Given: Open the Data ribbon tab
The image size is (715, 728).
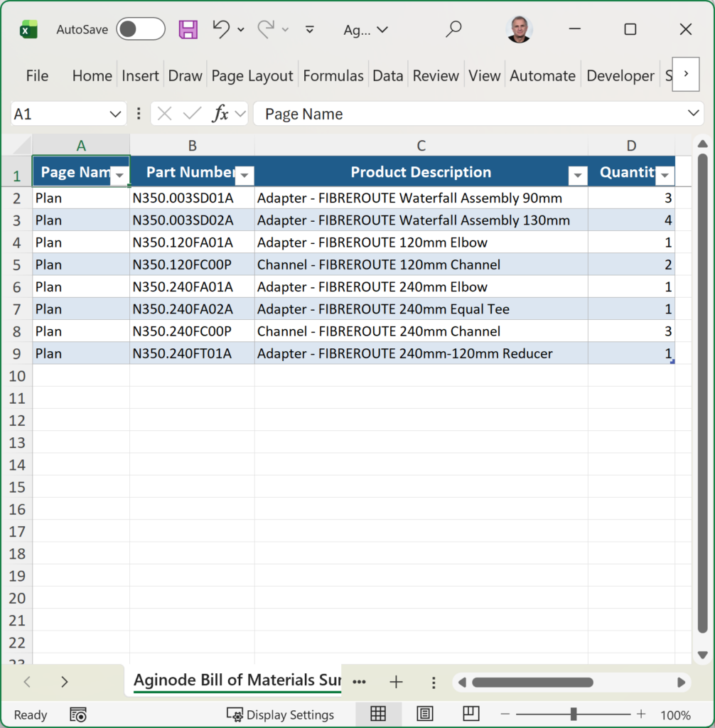Looking at the screenshot, I should pyautogui.click(x=387, y=75).
